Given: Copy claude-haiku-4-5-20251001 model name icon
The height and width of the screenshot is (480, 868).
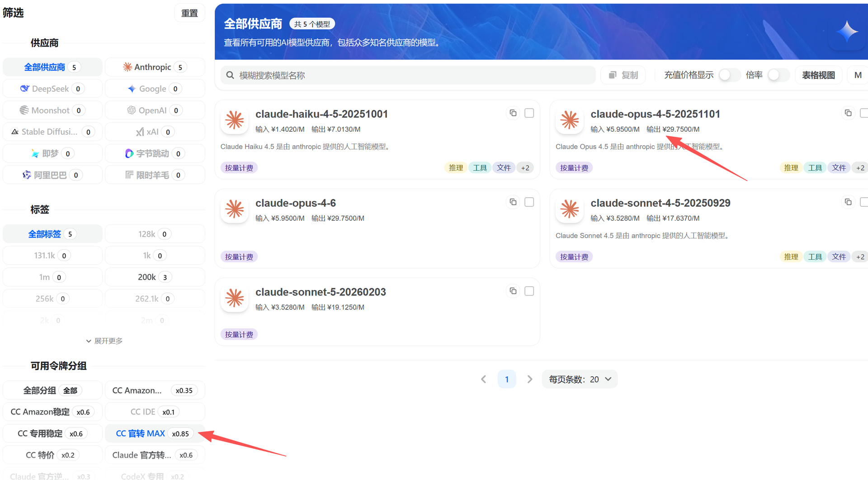Looking at the screenshot, I should point(513,113).
